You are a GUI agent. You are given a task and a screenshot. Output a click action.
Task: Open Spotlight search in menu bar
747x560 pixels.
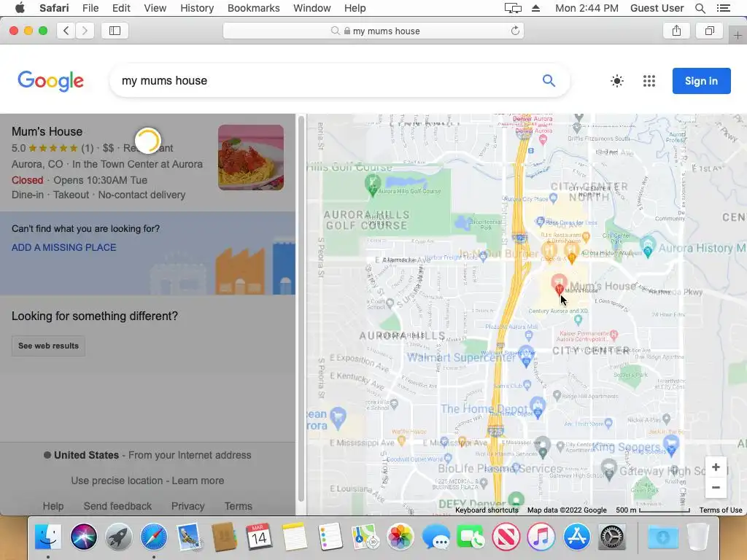tap(700, 8)
